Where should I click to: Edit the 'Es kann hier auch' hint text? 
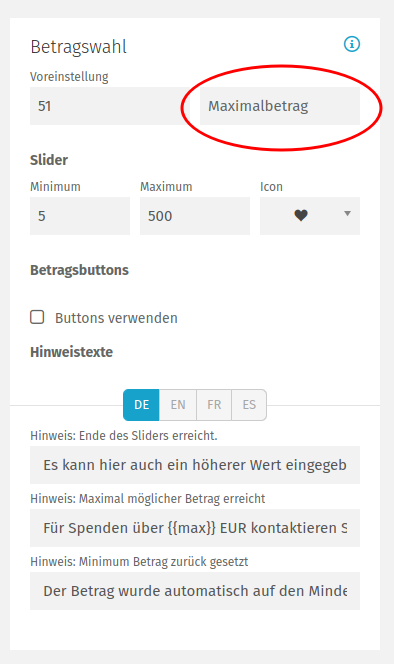[195, 465]
